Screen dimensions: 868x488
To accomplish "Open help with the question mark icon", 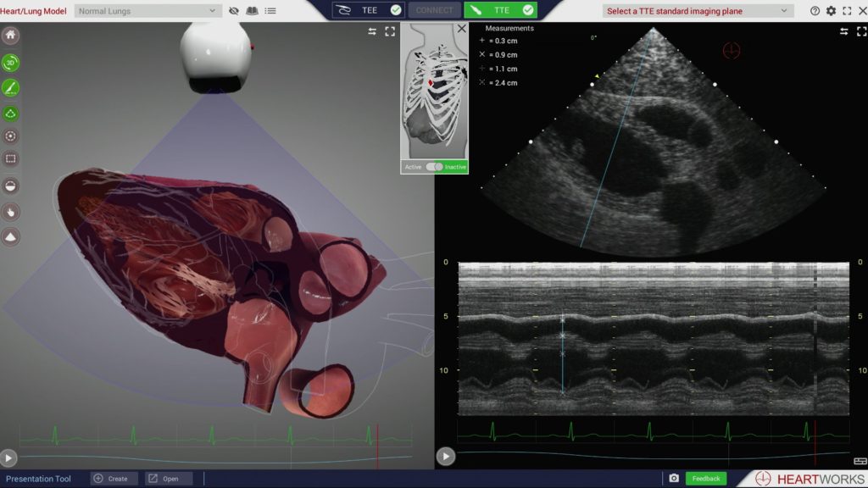I will coord(815,11).
